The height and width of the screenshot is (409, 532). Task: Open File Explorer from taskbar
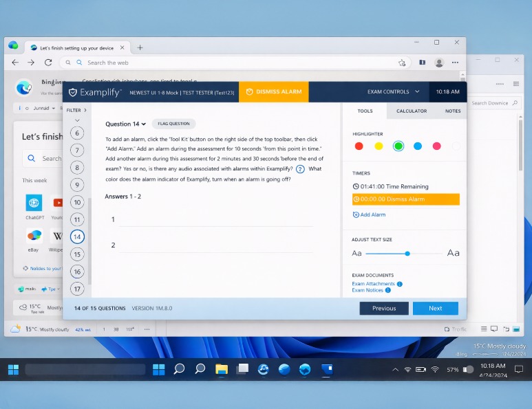click(222, 369)
